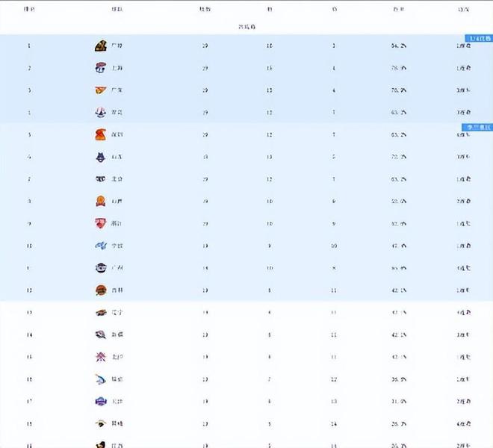493x448 pixels.
Task: Open the red logo in rank 9 row
Action: pos(101,223)
